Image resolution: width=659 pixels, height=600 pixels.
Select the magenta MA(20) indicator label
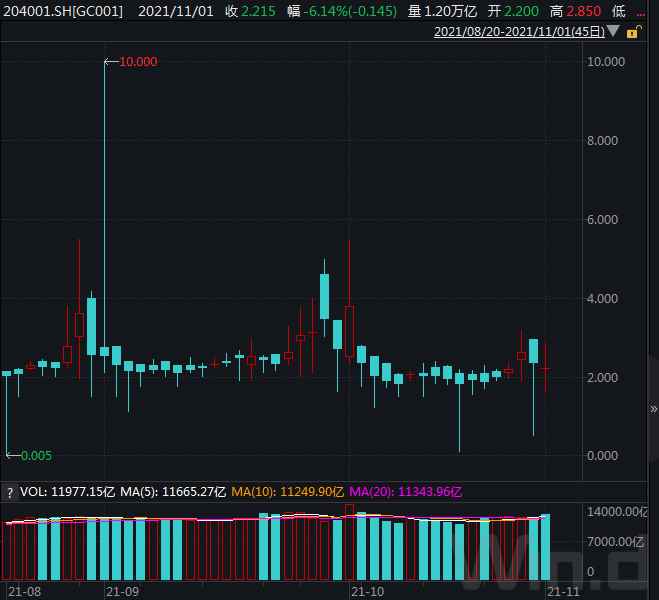click(407, 492)
